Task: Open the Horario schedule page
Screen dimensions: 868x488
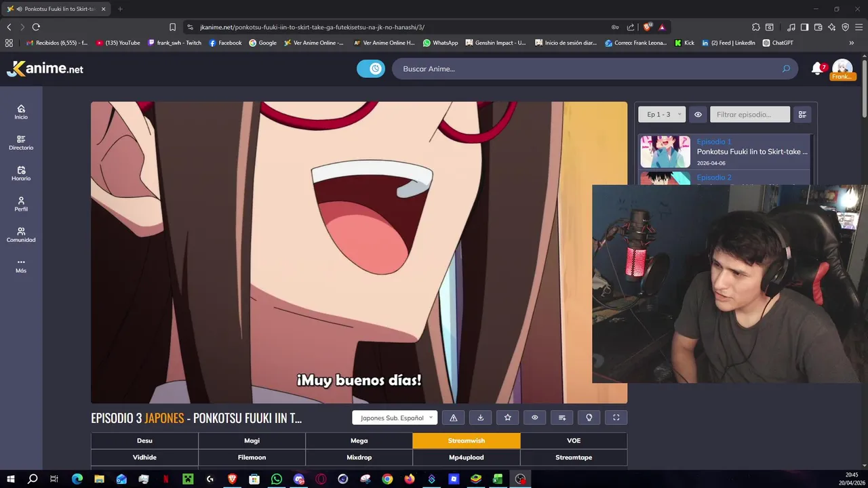Action: coord(21,174)
